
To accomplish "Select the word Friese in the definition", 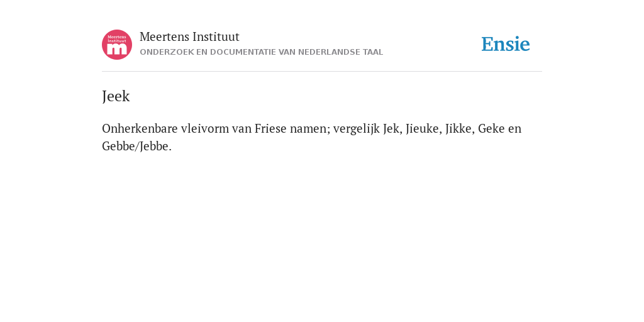I will (x=270, y=128).
